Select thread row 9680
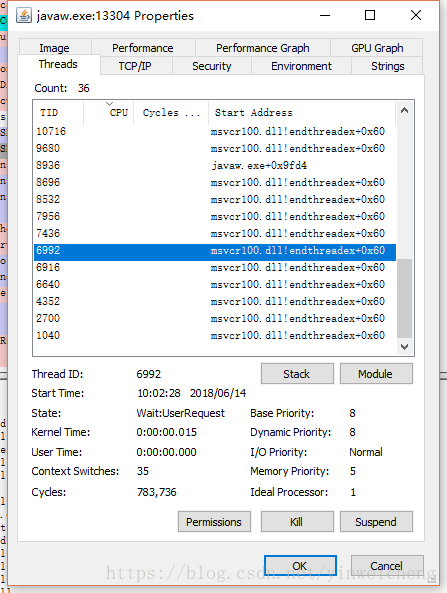447x593 pixels. pyautogui.click(x=215, y=148)
